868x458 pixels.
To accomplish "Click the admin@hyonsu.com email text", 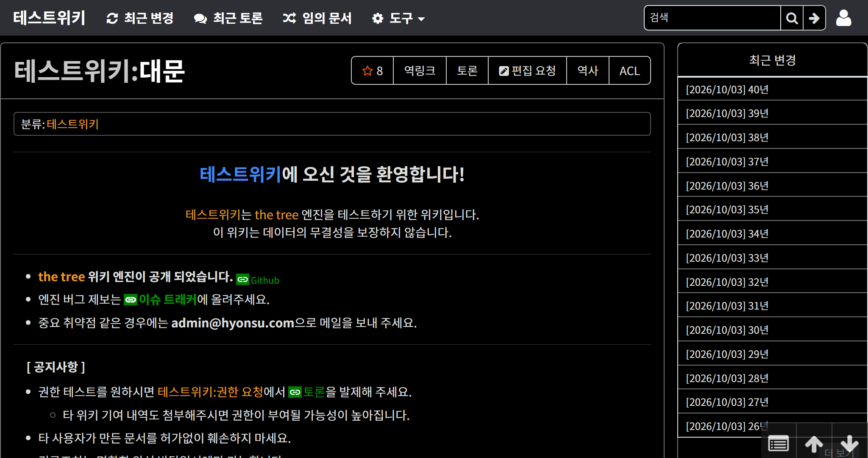I will point(233,323).
